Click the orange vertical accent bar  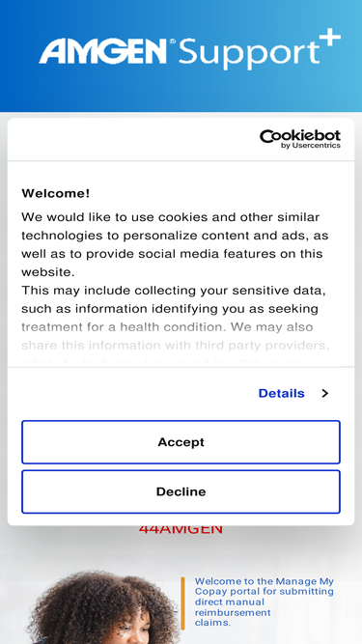pos(182,602)
